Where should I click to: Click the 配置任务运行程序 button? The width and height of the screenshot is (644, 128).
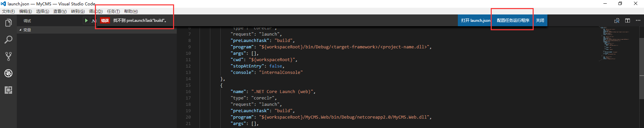point(513,20)
